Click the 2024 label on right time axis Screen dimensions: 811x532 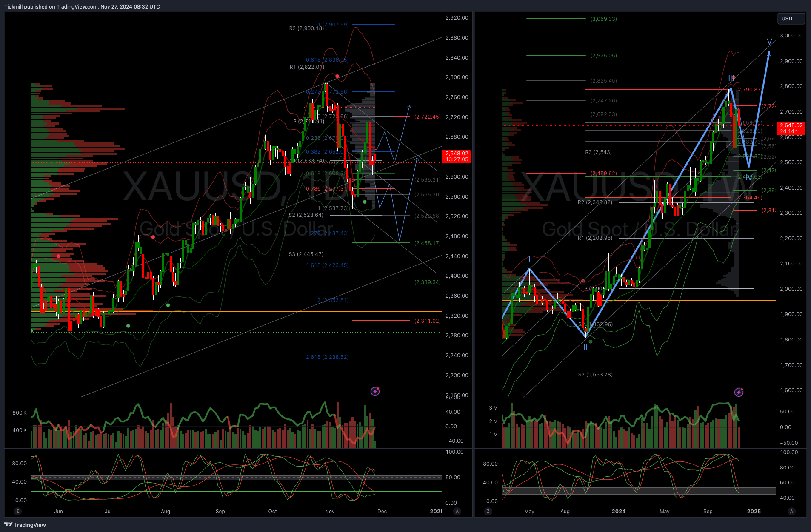pos(619,511)
